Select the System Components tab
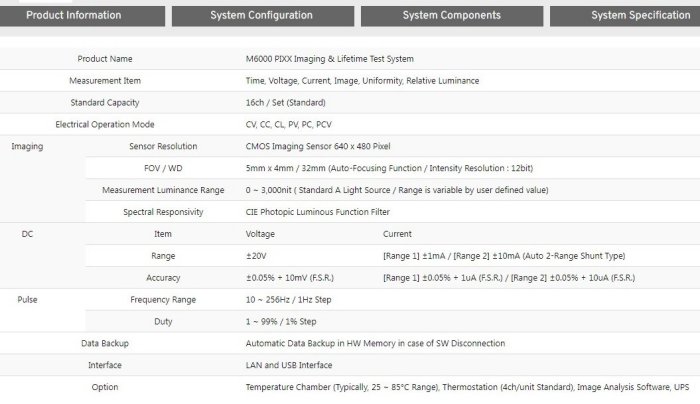 (451, 16)
